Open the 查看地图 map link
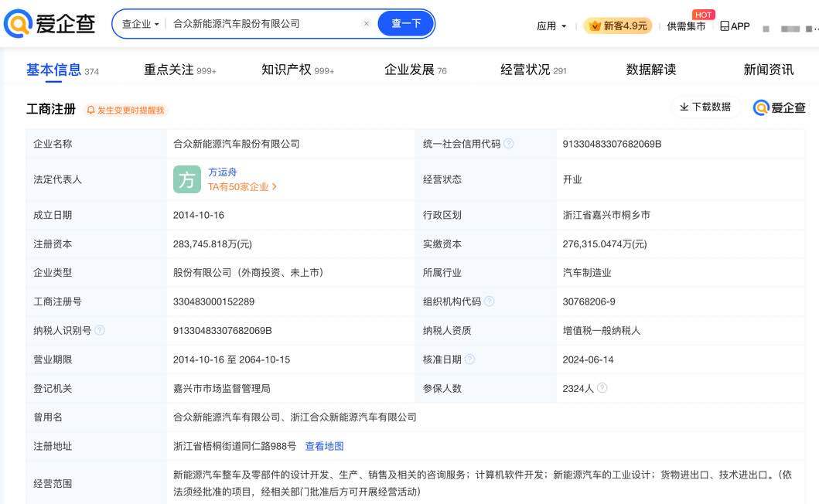The image size is (819, 504). [x=324, y=446]
